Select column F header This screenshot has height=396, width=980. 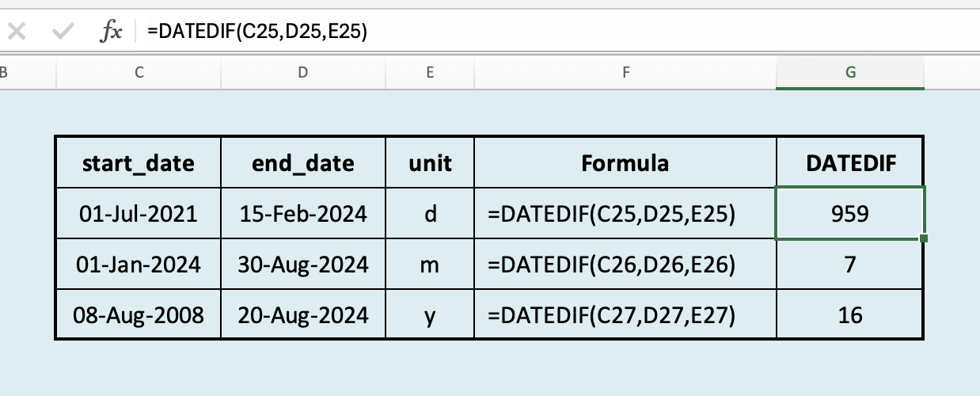click(625, 73)
